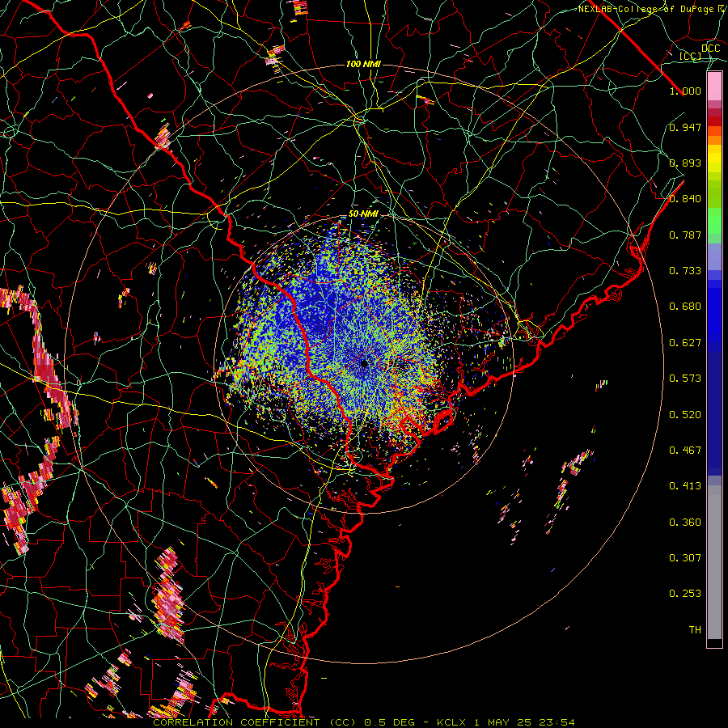This screenshot has width=728, height=728.
Task: Click the 0.840 color scale label
Action: (x=685, y=199)
